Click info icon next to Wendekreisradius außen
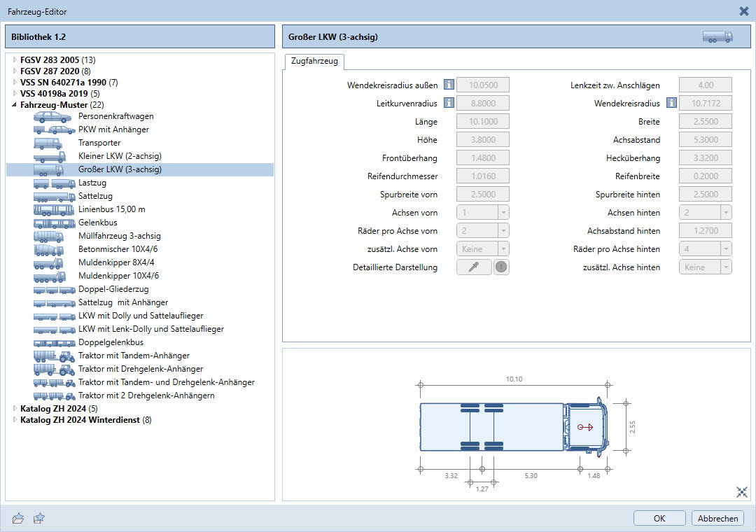The width and height of the screenshot is (756, 532). coord(449,85)
